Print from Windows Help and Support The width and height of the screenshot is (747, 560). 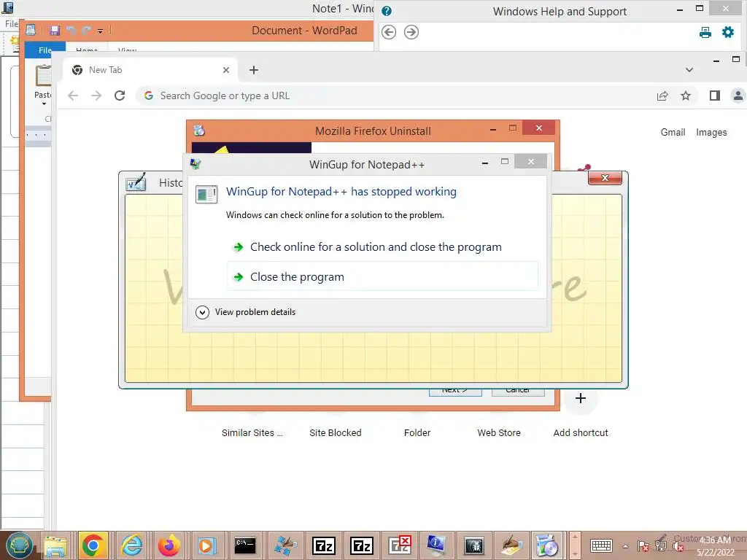[x=705, y=32]
